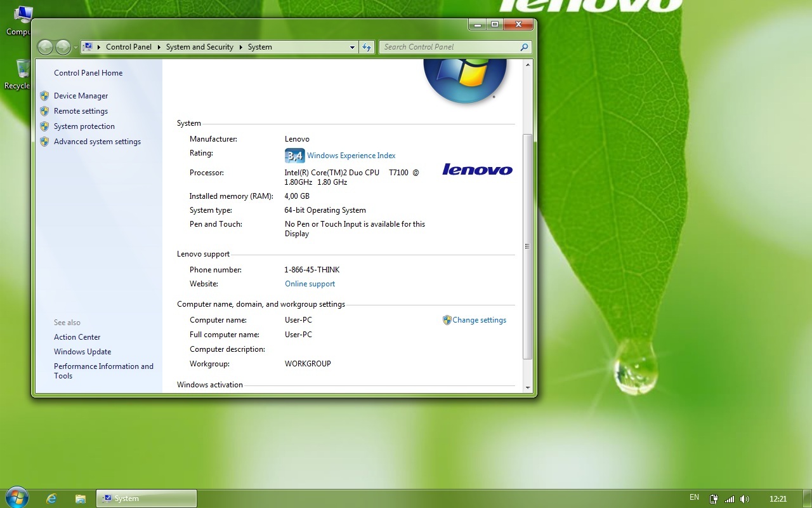The height and width of the screenshot is (508, 812).
Task: Open Advanced system settings
Action: [x=97, y=142]
